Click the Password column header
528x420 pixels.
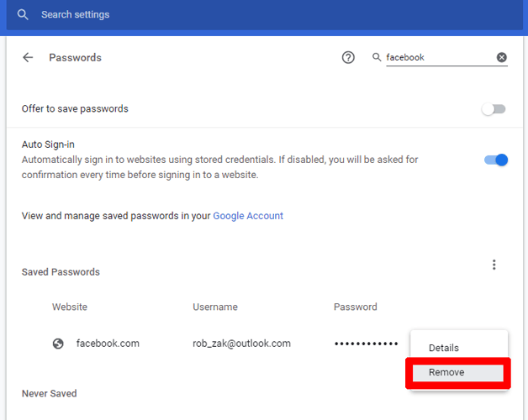(x=356, y=307)
